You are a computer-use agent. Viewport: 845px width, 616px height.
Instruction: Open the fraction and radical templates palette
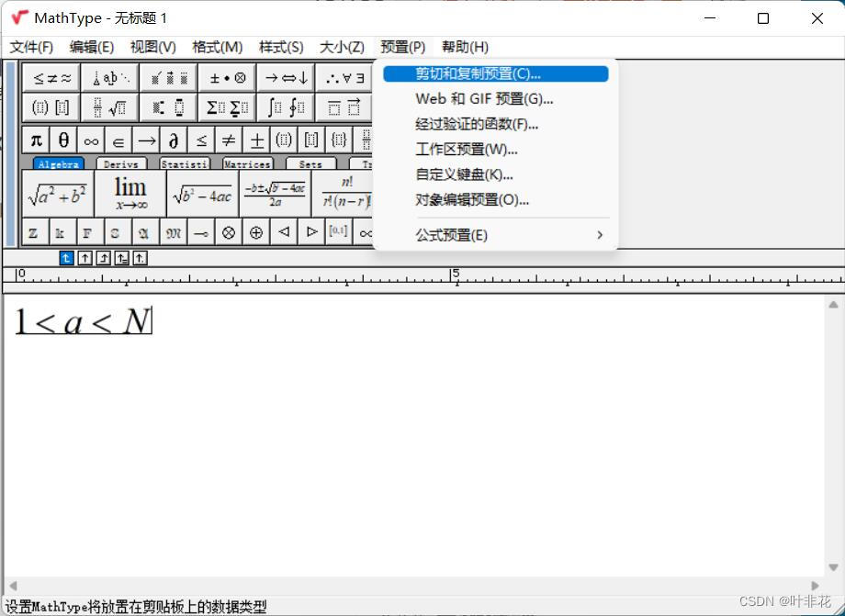(x=110, y=107)
